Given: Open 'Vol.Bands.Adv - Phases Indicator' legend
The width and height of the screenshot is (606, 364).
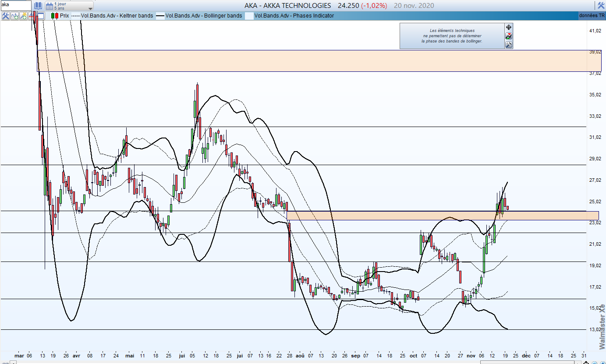Looking at the screenshot, I should coord(294,16).
